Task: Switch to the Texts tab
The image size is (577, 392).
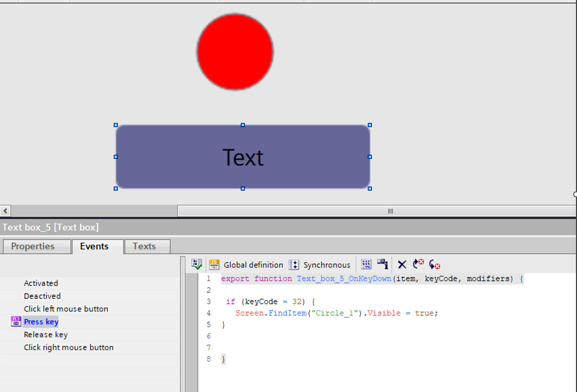Action: 144,246
